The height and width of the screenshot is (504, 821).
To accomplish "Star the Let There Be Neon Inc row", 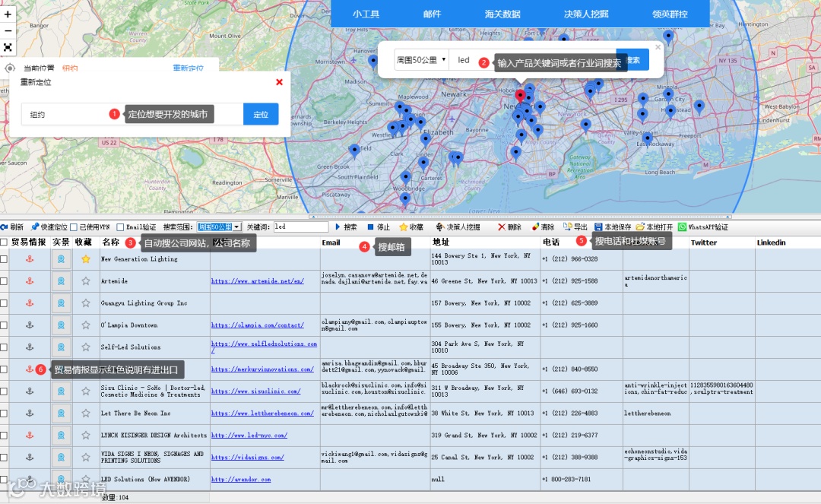I will point(86,413).
